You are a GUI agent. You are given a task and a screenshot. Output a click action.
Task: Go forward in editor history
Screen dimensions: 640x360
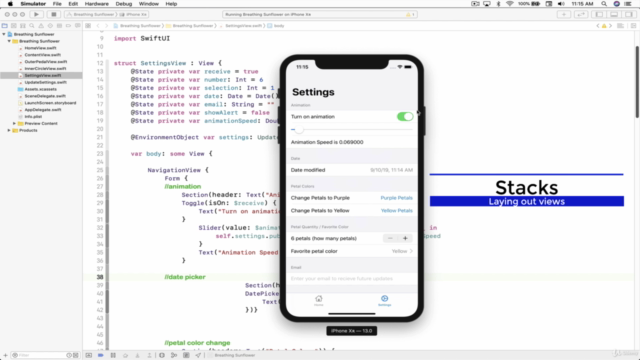[107, 26]
